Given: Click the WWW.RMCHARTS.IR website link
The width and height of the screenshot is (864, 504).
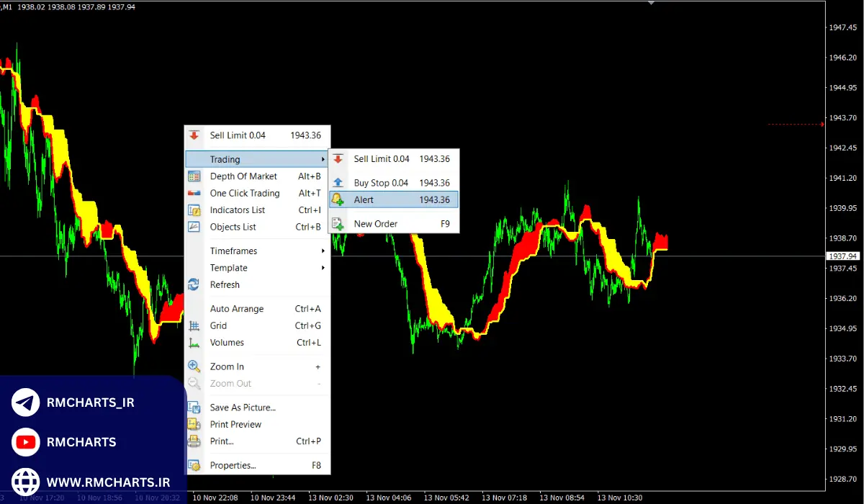Looking at the screenshot, I should click(108, 482).
